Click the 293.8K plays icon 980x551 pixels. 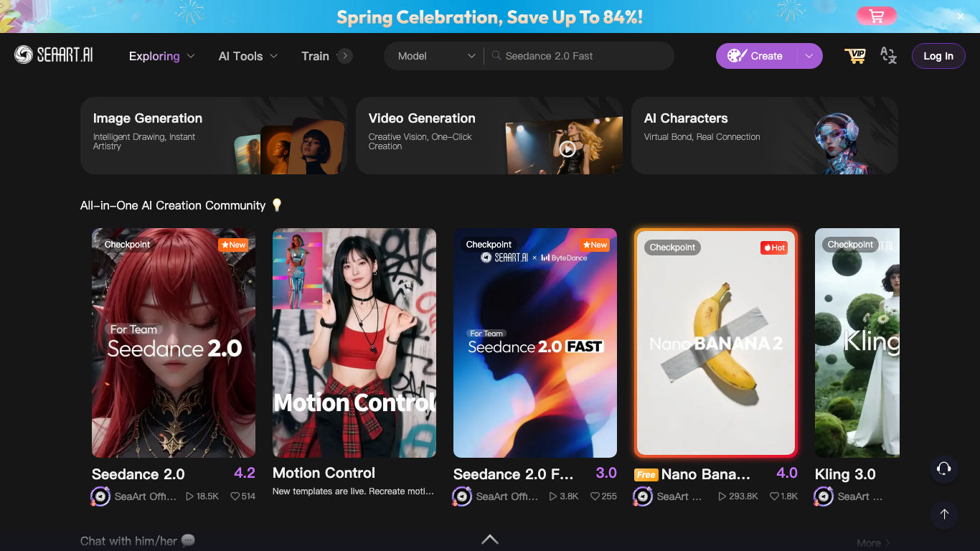(x=722, y=496)
